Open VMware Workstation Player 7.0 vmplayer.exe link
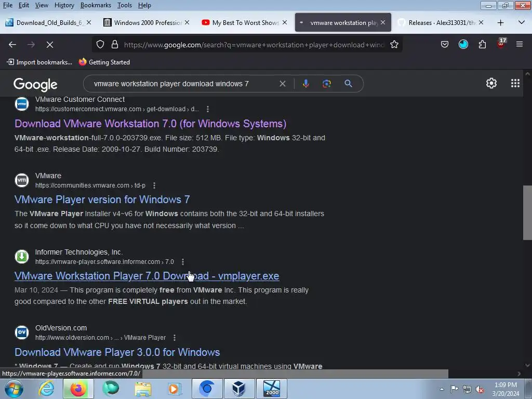The height and width of the screenshot is (399, 532). [x=147, y=276]
